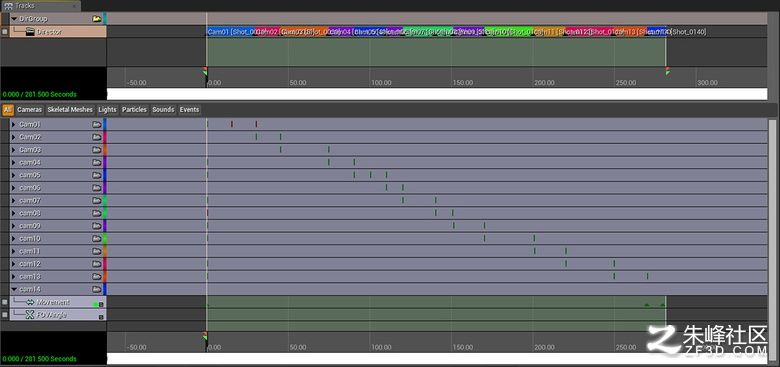Expand the Cam01 group

[14, 124]
